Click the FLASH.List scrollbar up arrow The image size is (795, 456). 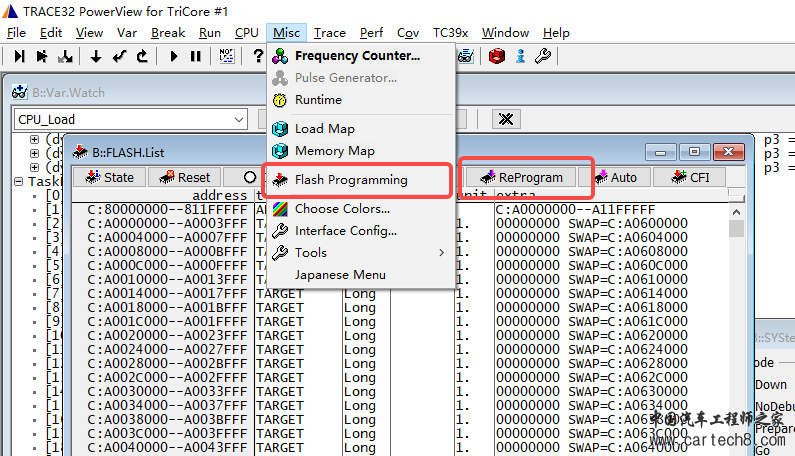(x=736, y=212)
